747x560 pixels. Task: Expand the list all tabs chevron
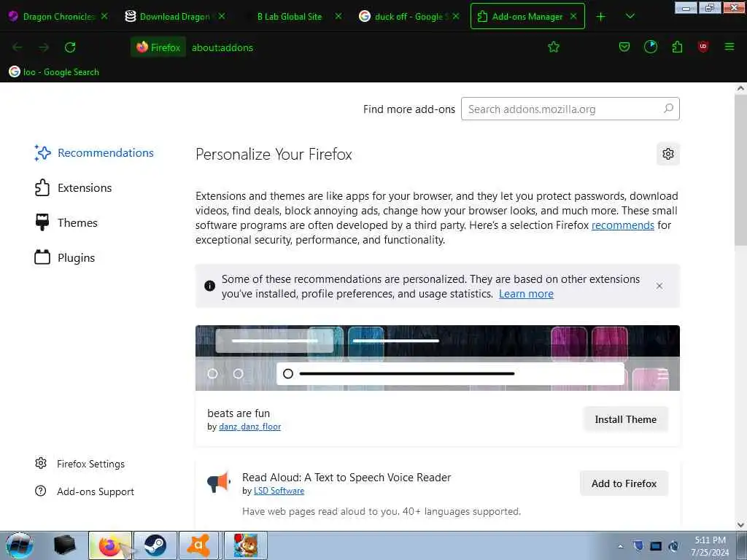click(x=630, y=16)
